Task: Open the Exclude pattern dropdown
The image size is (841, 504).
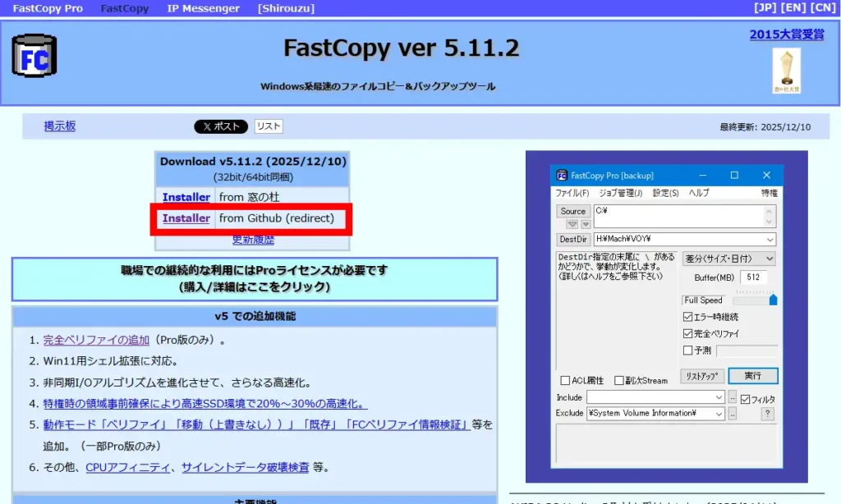Action: point(721,413)
